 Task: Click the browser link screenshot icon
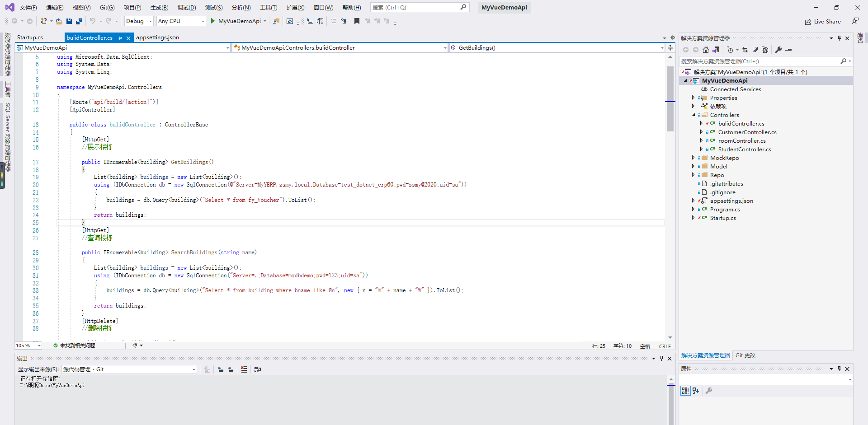290,21
